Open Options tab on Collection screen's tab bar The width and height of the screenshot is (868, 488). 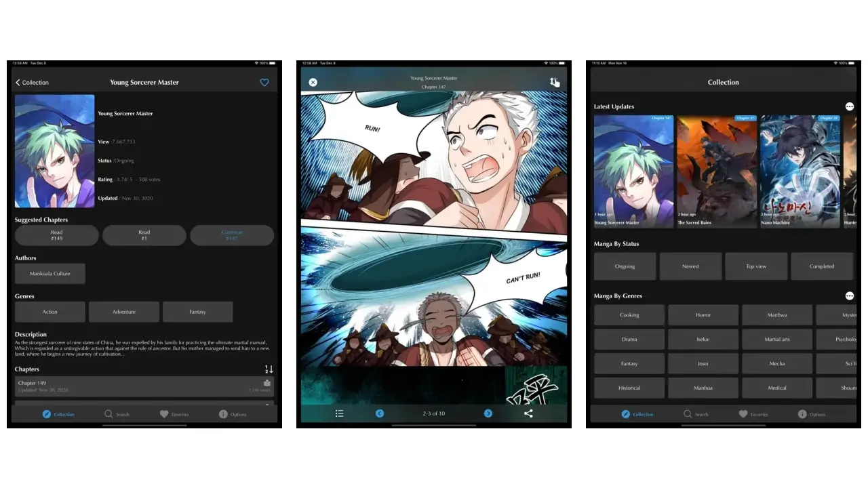tap(812, 414)
